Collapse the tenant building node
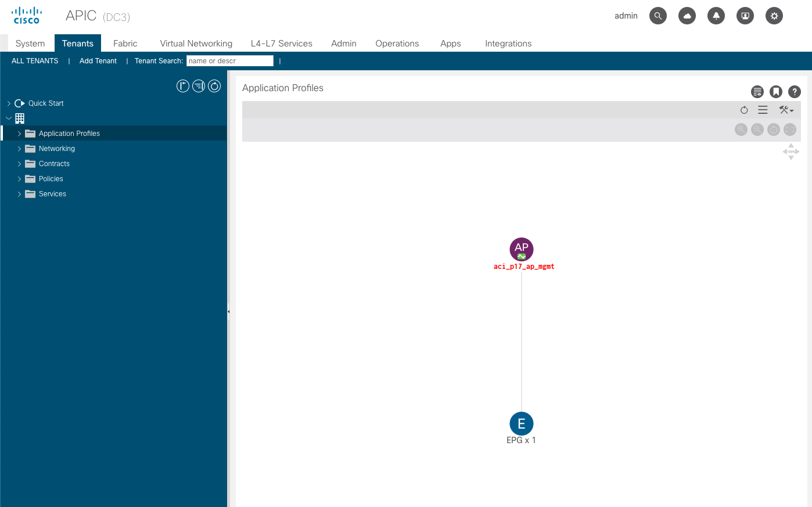Image resolution: width=812 pixels, height=507 pixels. point(9,118)
